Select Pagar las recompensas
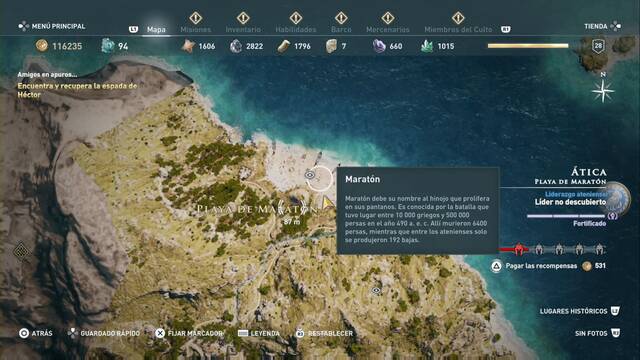The height and width of the screenshot is (360, 640). click(x=541, y=266)
